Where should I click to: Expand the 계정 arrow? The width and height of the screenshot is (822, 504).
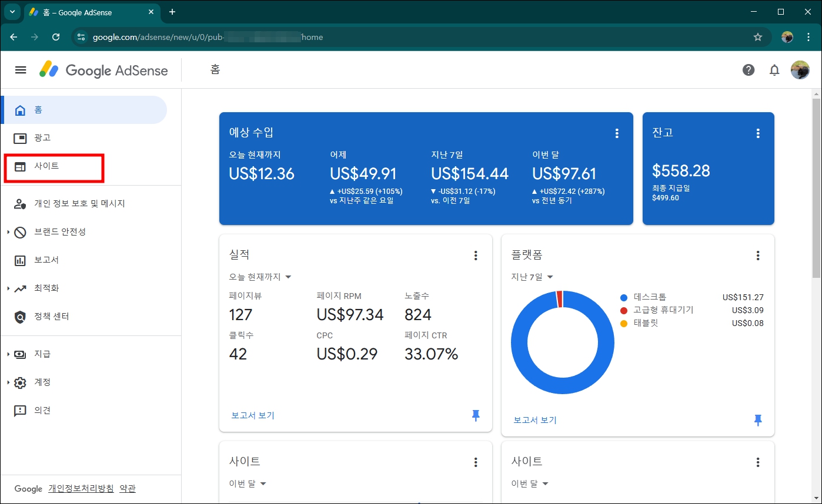click(8, 382)
